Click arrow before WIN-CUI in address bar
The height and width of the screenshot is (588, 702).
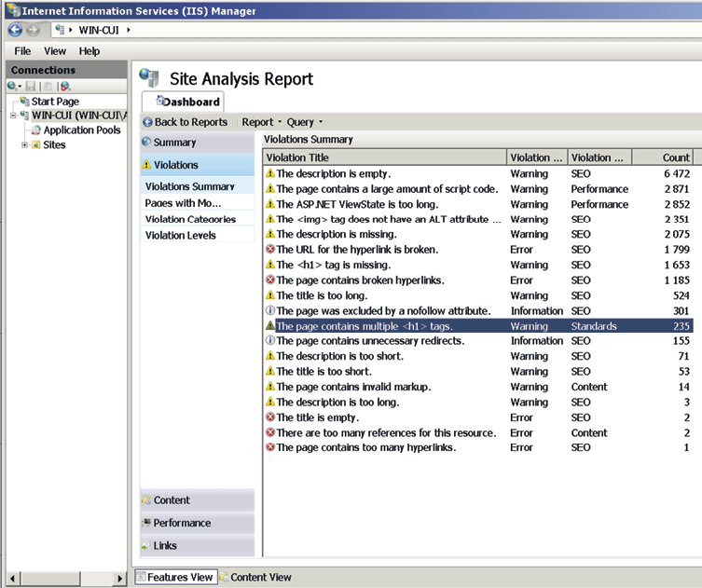[70, 30]
